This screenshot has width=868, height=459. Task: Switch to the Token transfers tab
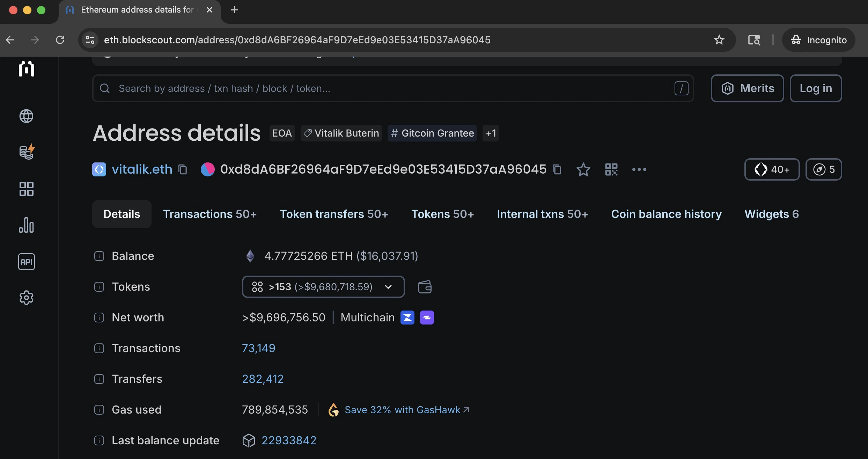click(334, 214)
